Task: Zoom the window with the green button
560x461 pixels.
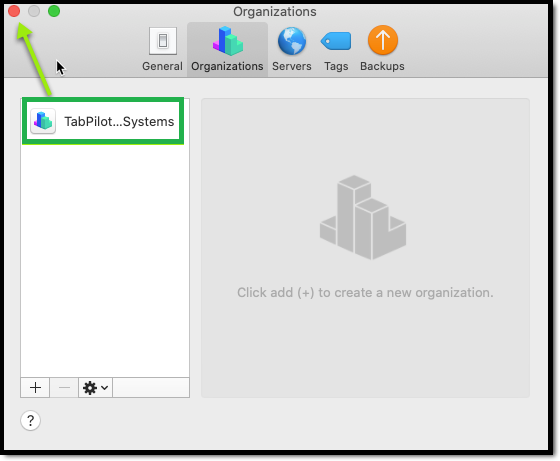Action: tap(54, 11)
